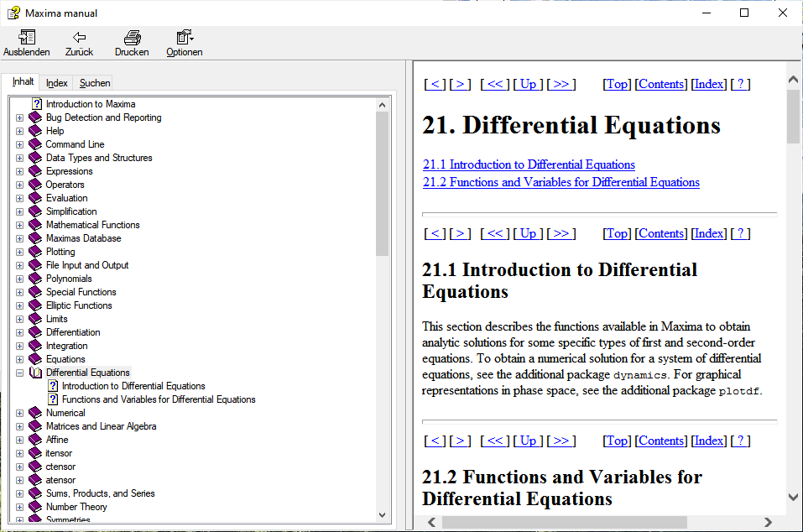Click the open book icon beside Differential Equations

pos(35,373)
